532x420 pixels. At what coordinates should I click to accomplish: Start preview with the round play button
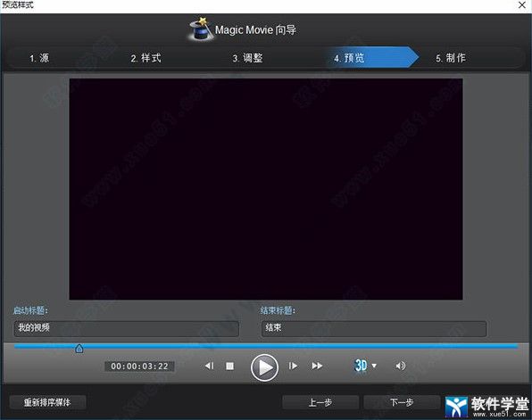point(264,367)
